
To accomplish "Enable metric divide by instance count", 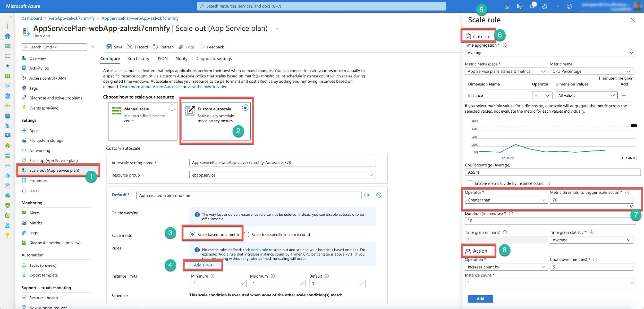I will coord(469,183).
